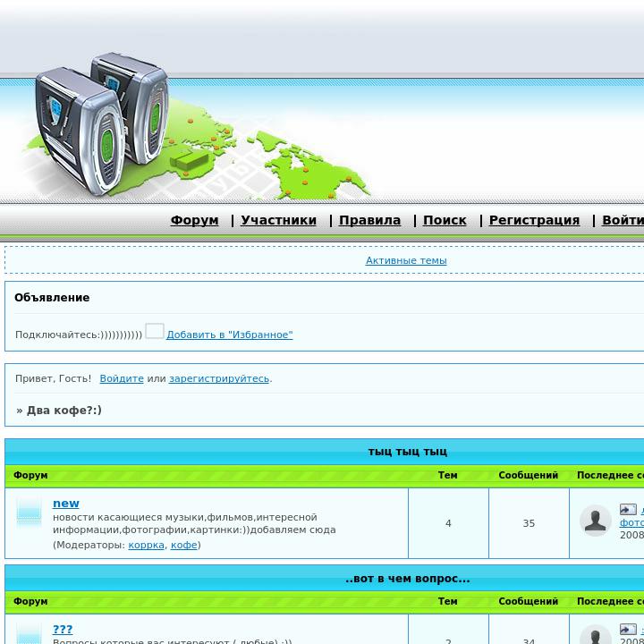The image size is (644, 644).
Task: Click the topics count 4 cell
Action: (x=448, y=523)
